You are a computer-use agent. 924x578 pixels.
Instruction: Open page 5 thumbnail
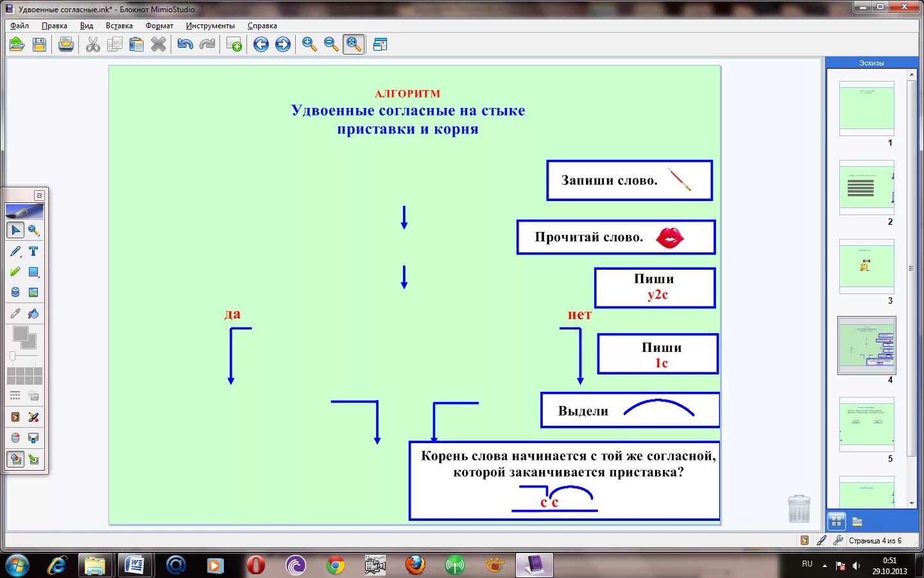(x=867, y=424)
